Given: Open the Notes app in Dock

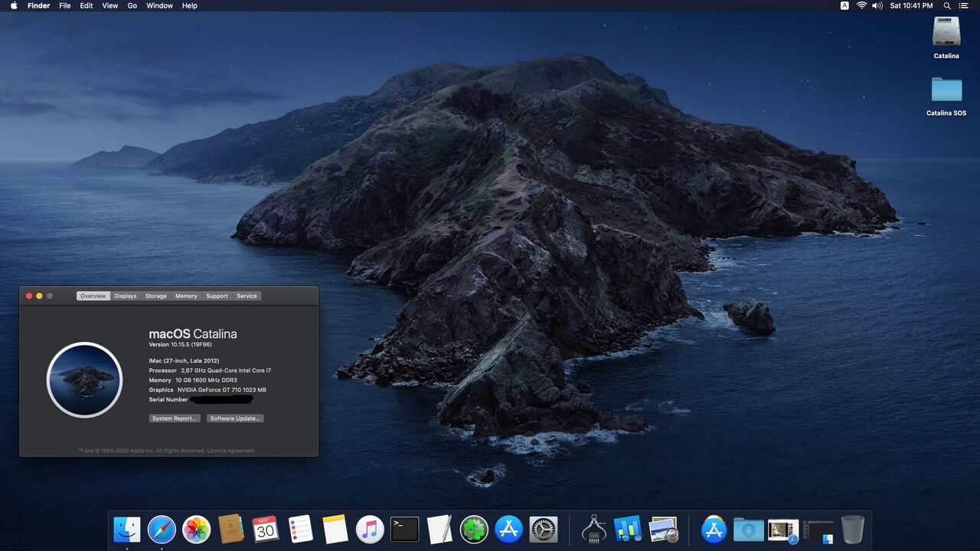Looking at the screenshot, I should click(335, 529).
